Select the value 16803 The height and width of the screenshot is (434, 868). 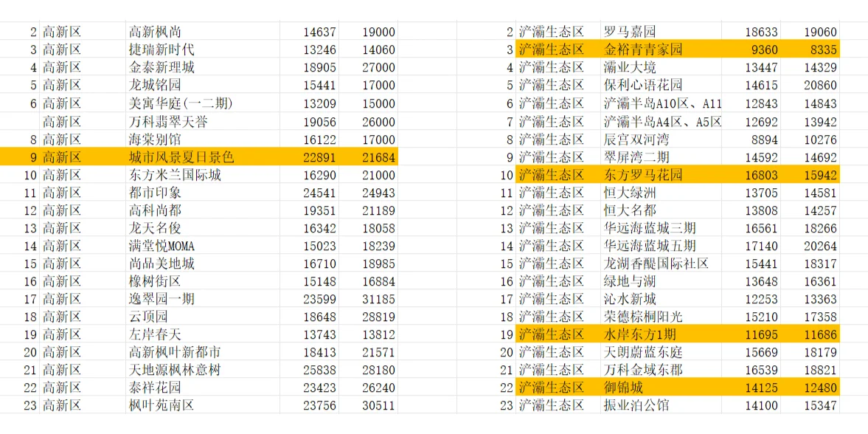coord(761,175)
